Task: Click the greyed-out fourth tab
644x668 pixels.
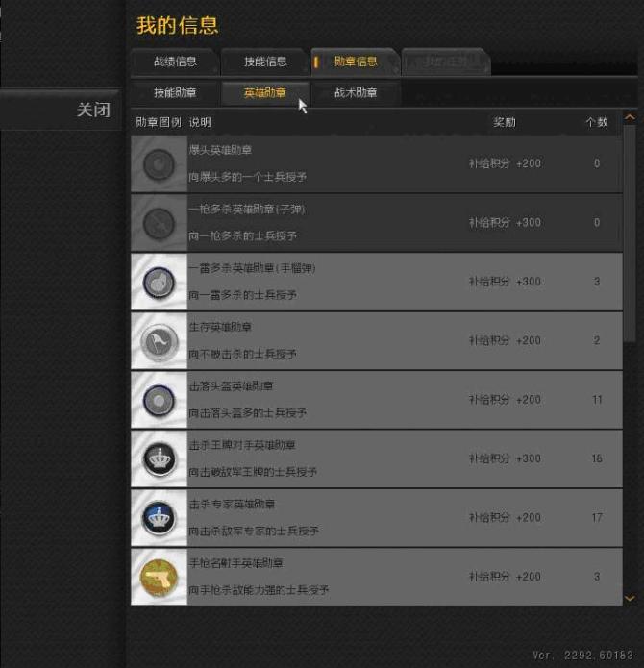Action: [446, 62]
